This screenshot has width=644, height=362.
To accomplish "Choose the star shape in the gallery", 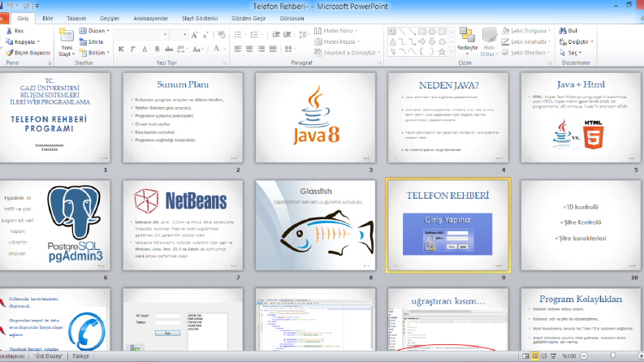I will click(442, 52).
